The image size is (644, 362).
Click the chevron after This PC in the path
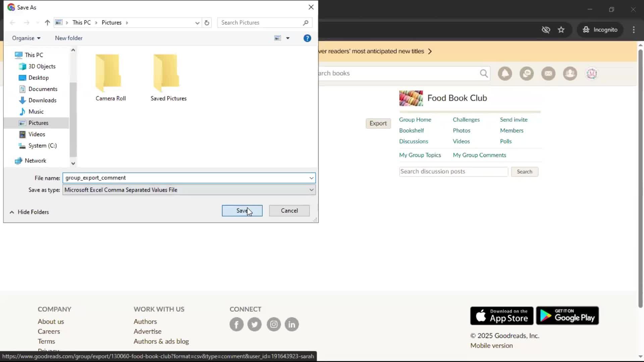click(96, 22)
